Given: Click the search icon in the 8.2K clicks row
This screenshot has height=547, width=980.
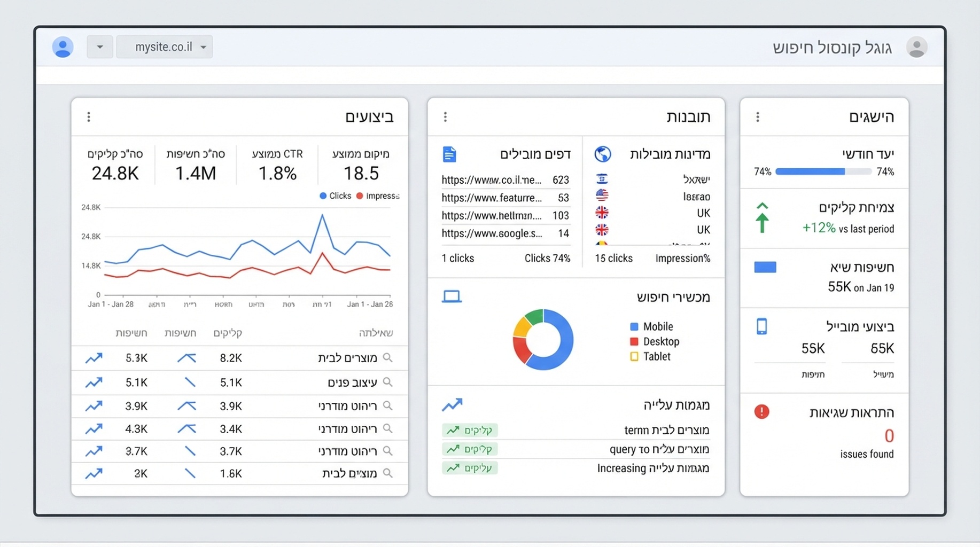Looking at the screenshot, I should coord(388,357).
